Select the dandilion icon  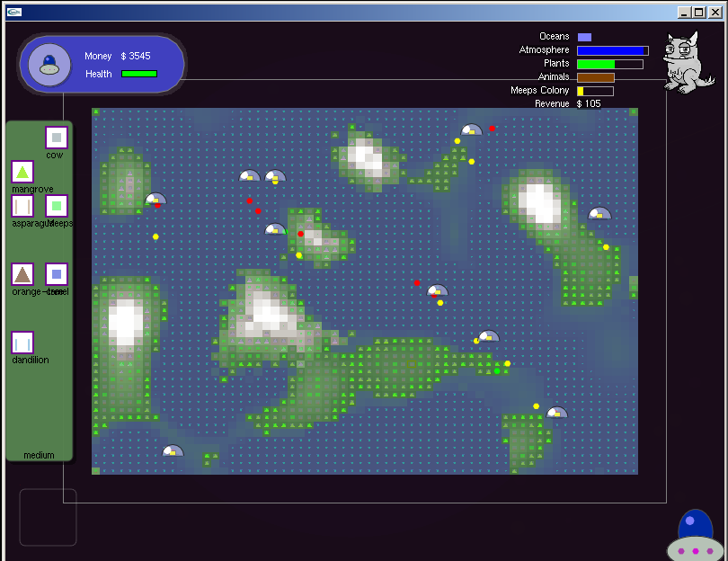pos(22,343)
